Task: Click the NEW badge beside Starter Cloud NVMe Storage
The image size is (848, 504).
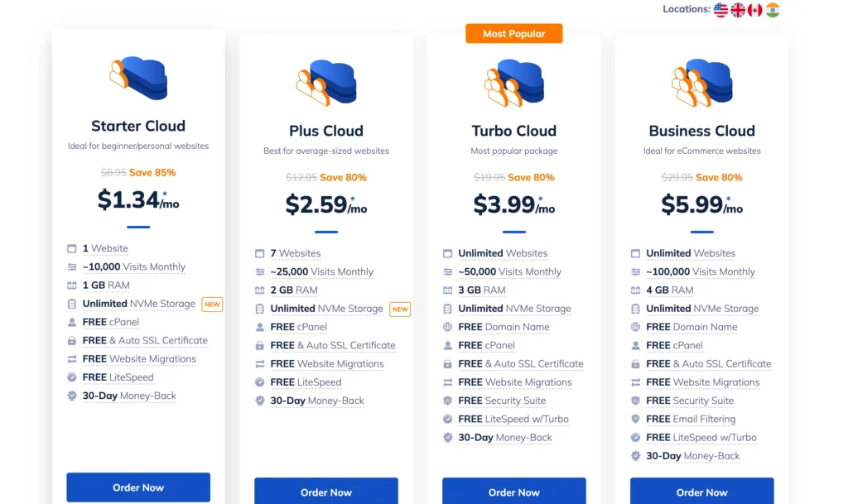Action: [212, 305]
